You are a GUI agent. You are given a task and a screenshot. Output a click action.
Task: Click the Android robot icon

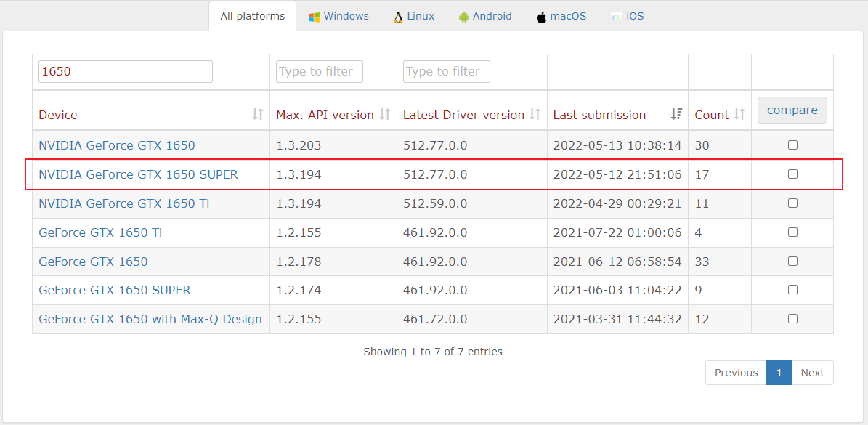click(464, 17)
